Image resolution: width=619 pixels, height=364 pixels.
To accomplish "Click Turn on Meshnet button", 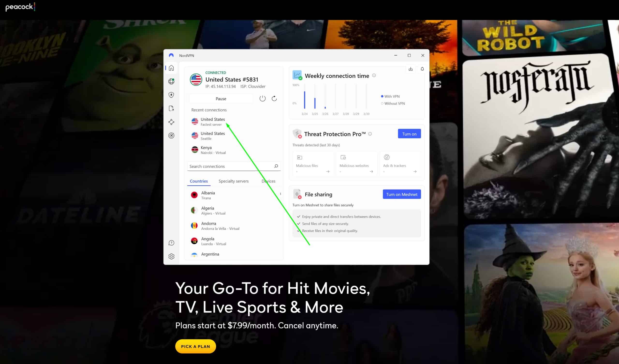I will tap(402, 194).
